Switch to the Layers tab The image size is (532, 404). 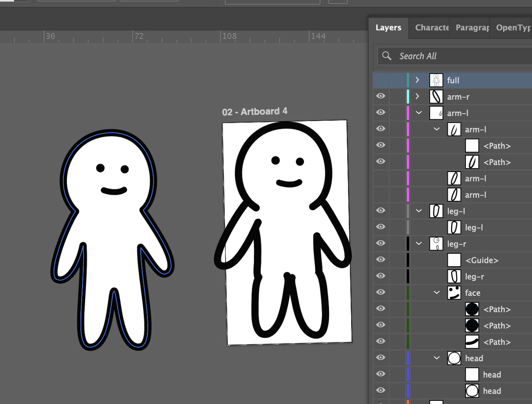point(388,27)
